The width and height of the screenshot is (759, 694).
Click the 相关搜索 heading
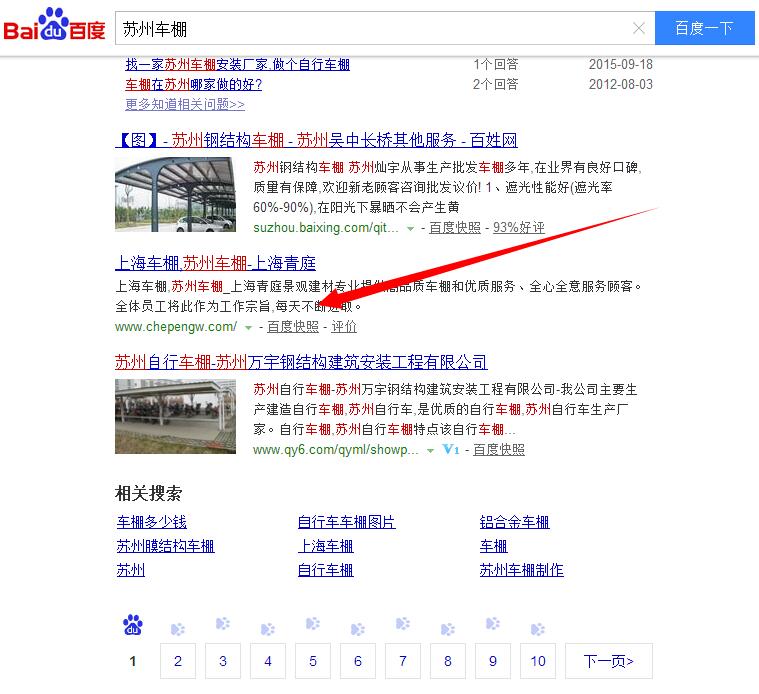pyautogui.click(x=149, y=494)
